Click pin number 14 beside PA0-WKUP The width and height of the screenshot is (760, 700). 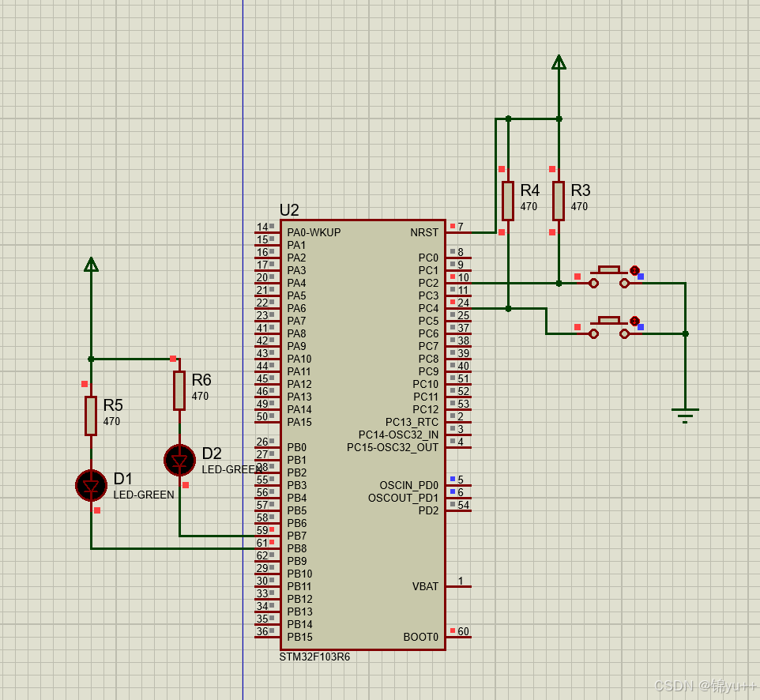(x=262, y=227)
